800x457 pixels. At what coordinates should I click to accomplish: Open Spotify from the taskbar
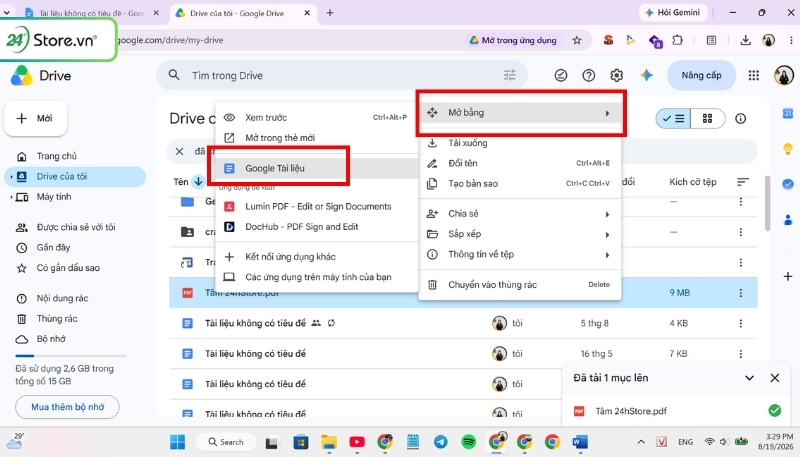click(468, 442)
